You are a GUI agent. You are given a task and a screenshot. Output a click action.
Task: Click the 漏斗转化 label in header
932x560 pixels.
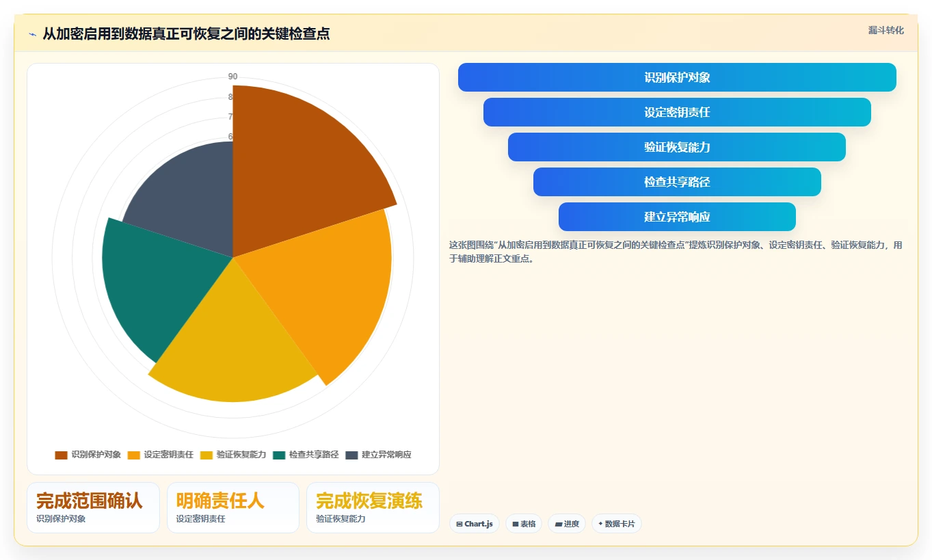point(886,30)
